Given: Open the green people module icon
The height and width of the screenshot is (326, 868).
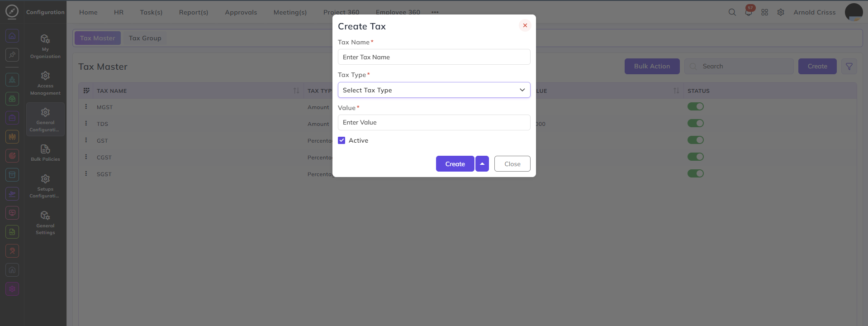Looking at the screenshot, I should [12, 80].
